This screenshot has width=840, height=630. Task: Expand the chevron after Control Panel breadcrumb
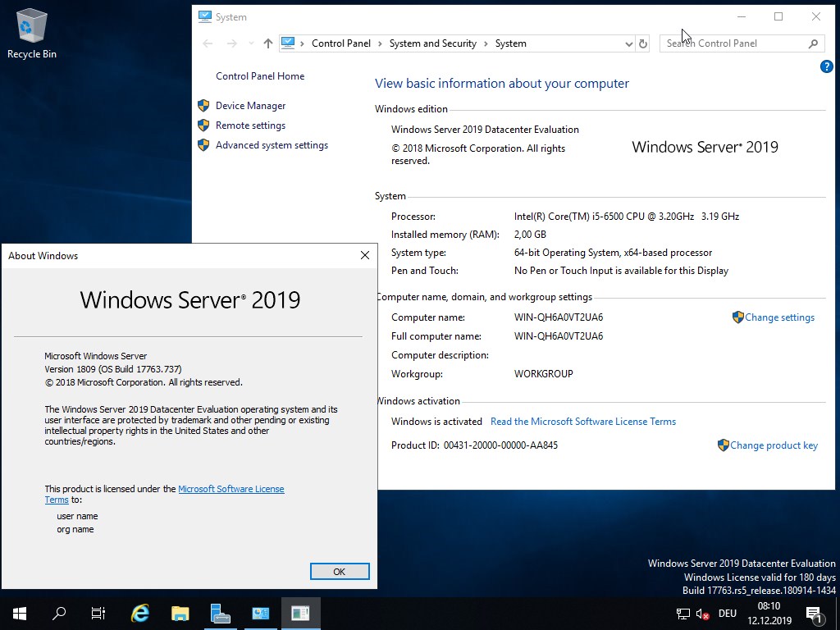pyautogui.click(x=380, y=44)
